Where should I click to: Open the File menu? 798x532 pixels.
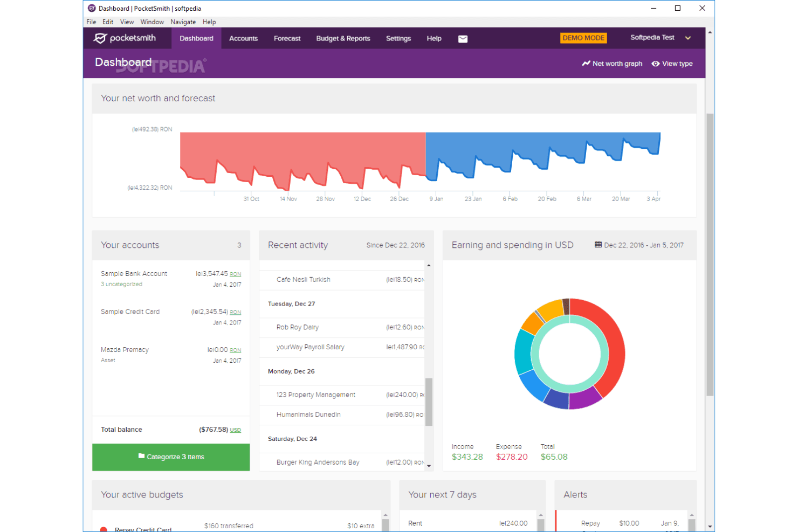pos(91,22)
